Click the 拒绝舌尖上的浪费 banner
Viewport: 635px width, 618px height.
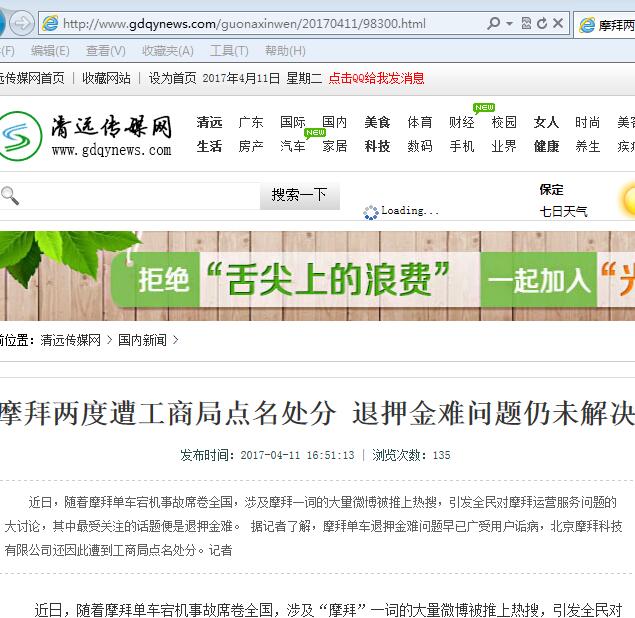point(294,280)
